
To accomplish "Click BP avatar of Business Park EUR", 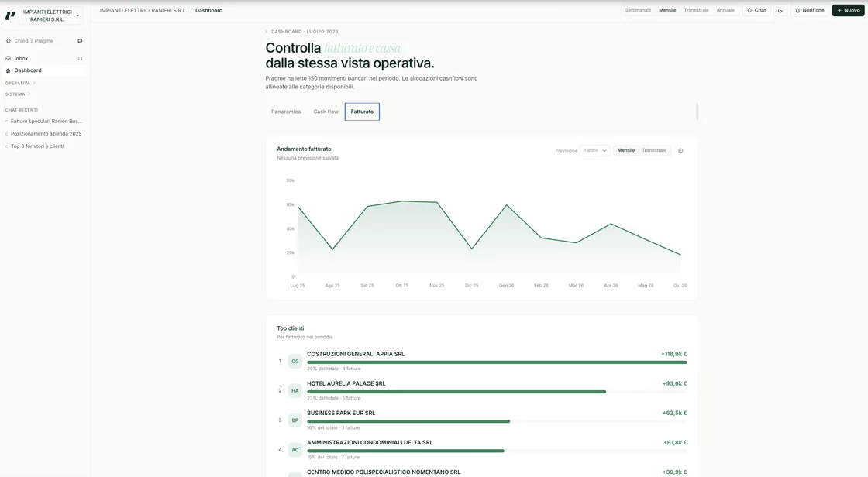I will pyautogui.click(x=295, y=420).
